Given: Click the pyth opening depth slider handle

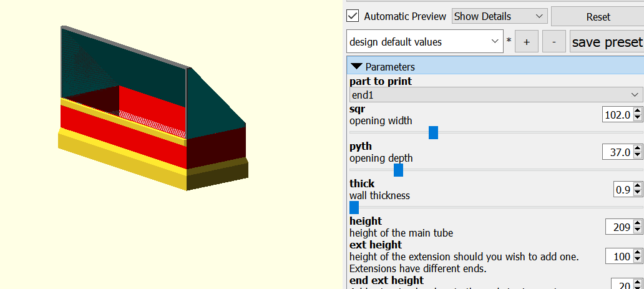Looking at the screenshot, I should tap(398, 170).
